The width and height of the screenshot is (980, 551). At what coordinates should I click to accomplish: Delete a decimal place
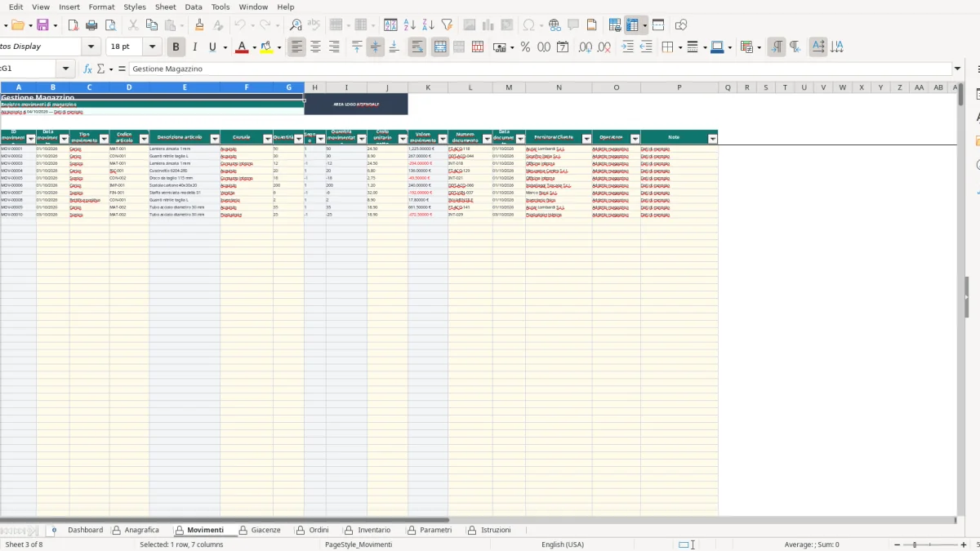pyautogui.click(x=604, y=47)
